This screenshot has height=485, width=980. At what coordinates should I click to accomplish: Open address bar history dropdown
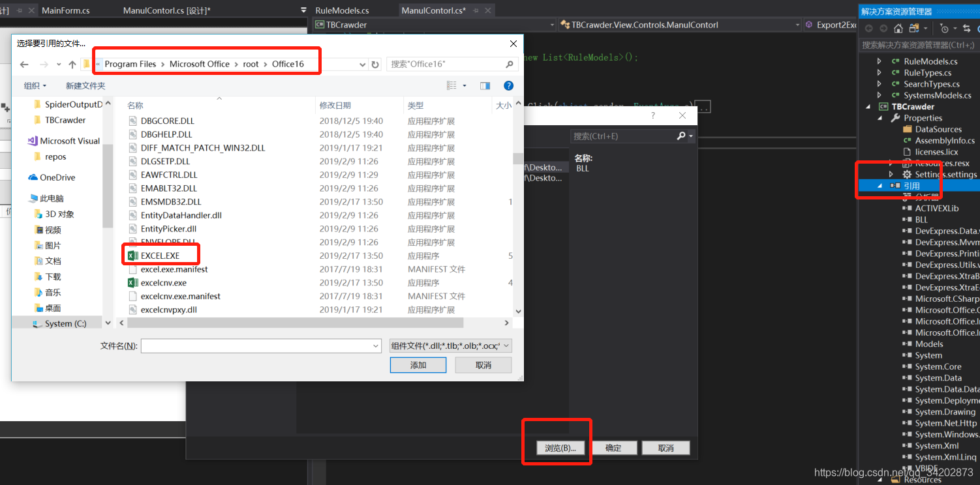tap(363, 65)
